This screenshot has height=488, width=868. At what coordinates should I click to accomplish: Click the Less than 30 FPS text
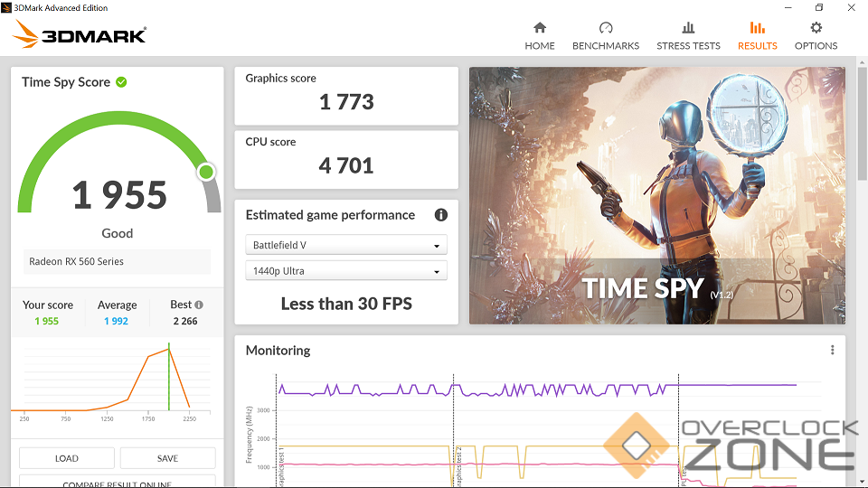point(346,304)
